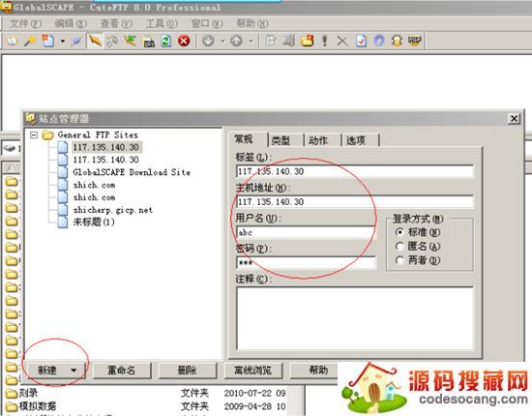Click the 删除 button

[188, 371]
